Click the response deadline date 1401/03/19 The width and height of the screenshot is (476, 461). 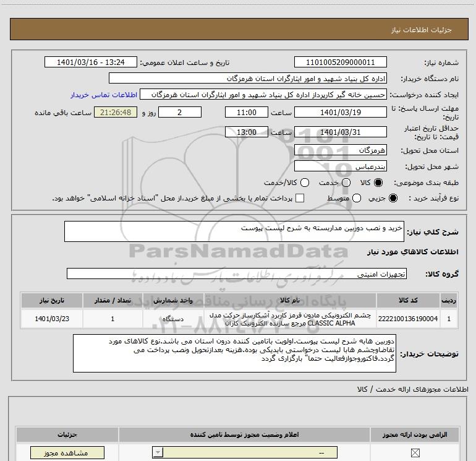coord(340,112)
